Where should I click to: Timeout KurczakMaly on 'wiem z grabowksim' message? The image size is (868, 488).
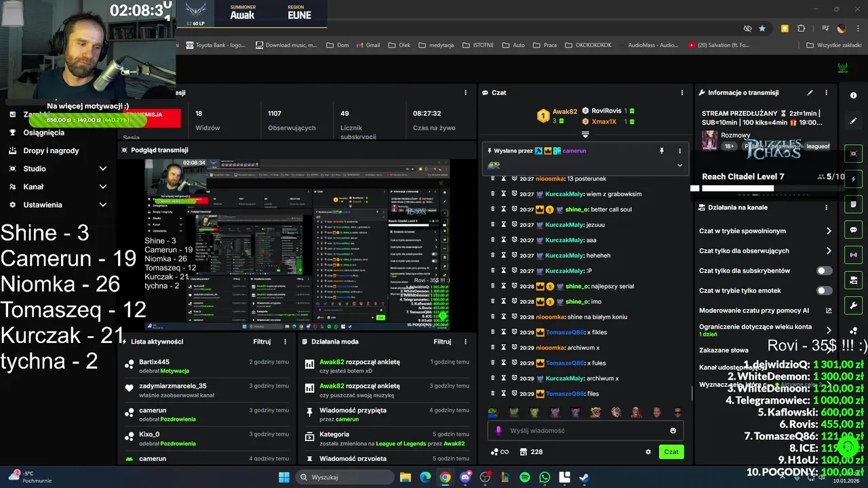pos(504,194)
